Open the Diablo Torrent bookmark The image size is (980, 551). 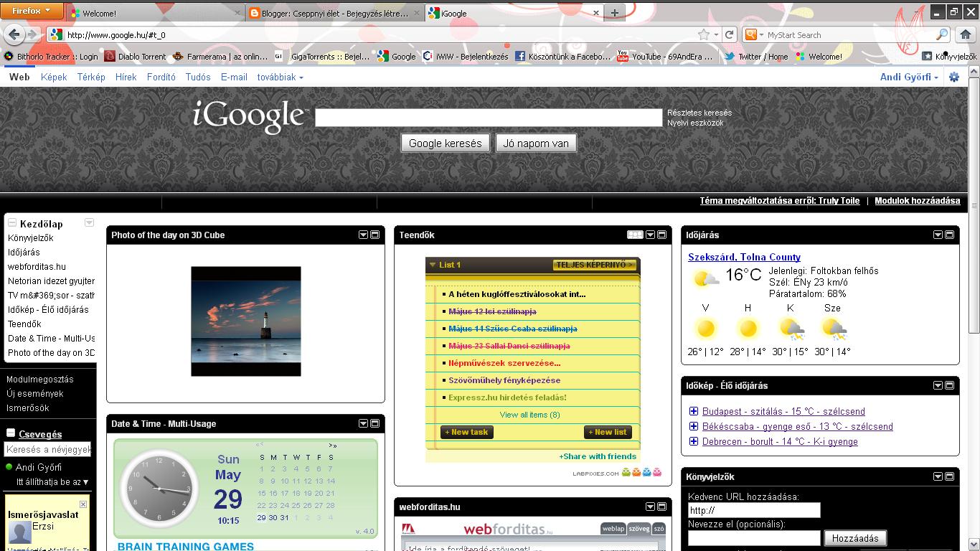[x=135, y=56]
